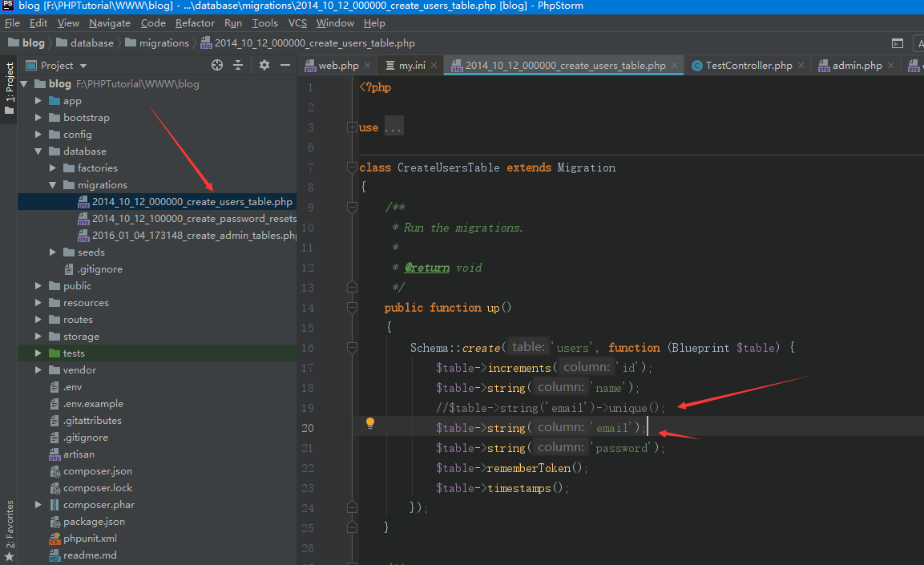This screenshot has width=924, height=565.
Task: Expand the folded use statements
Action: 351,127
